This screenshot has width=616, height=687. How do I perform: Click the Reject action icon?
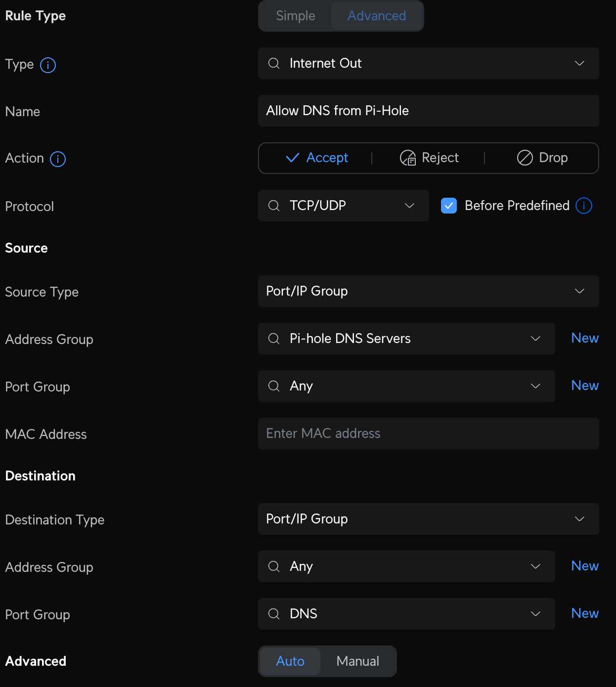[408, 158]
